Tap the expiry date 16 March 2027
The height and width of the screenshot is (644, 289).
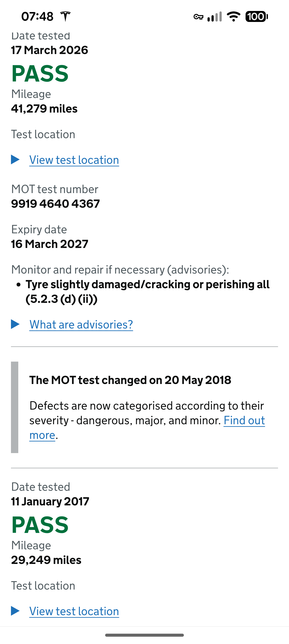[x=50, y=244]
